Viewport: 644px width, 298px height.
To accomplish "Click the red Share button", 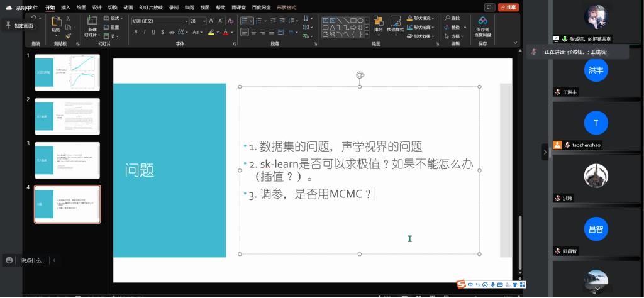I will (508, 7).
